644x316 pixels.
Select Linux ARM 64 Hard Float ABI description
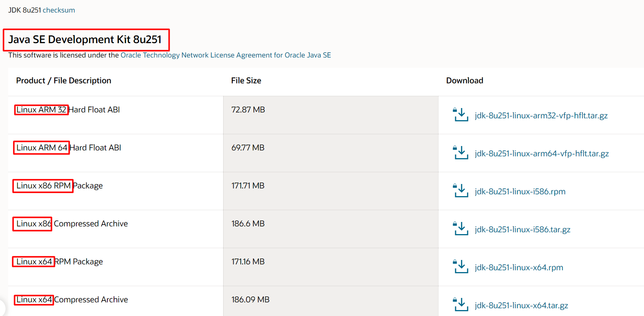69,147
